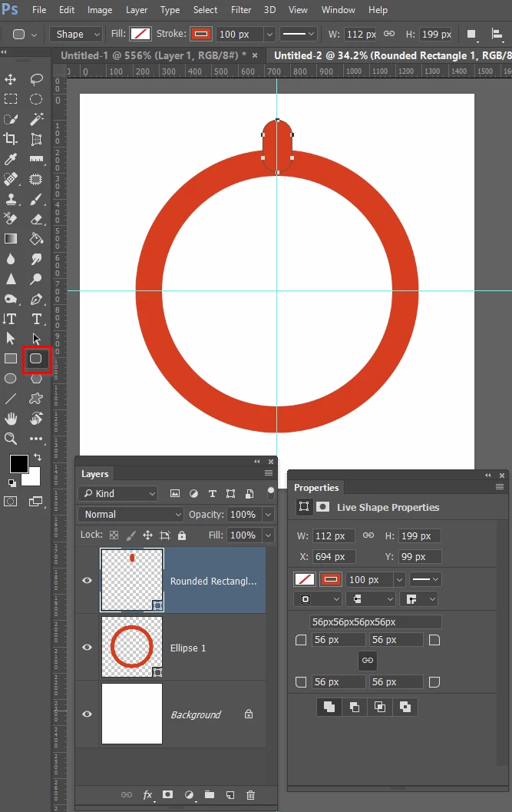
Task: Open the Image menu
Action: click(100, 10)
